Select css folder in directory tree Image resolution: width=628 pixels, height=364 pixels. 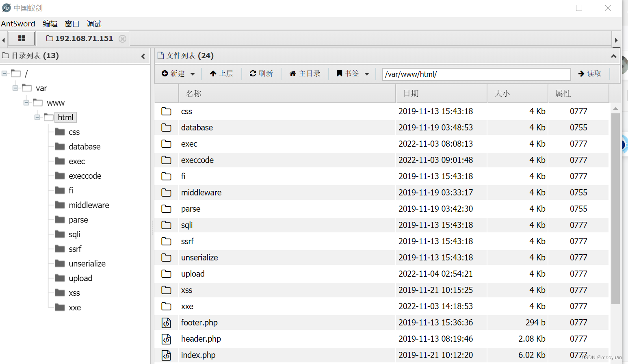74,132
